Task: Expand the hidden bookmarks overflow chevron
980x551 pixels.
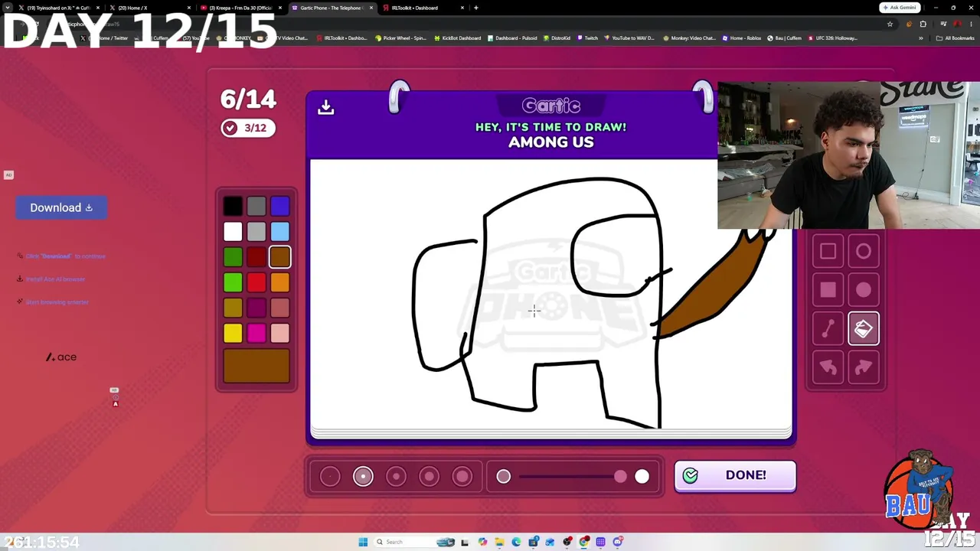Action: click(x=921, y=38)
